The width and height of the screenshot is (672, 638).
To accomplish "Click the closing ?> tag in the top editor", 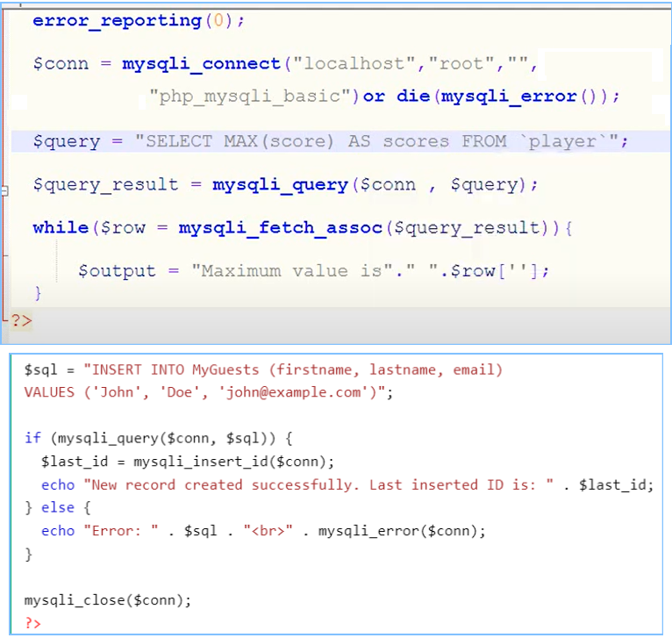I will click(x=21, y=320).
